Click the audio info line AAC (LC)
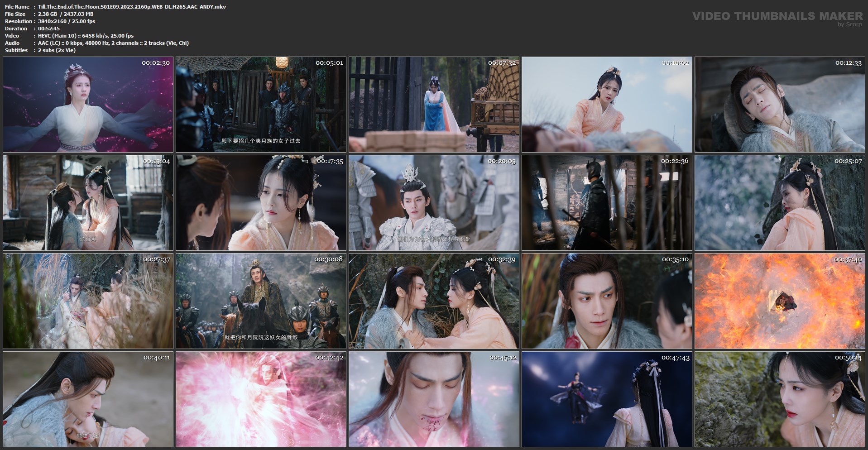868x450 pixels. (113, 43)
